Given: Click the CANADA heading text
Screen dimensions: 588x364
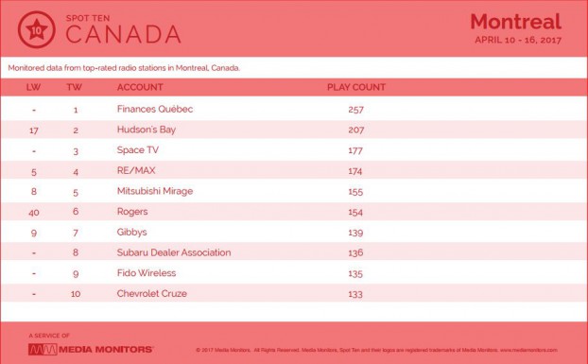Looking at the screenshot, I should tap(124, 34).
